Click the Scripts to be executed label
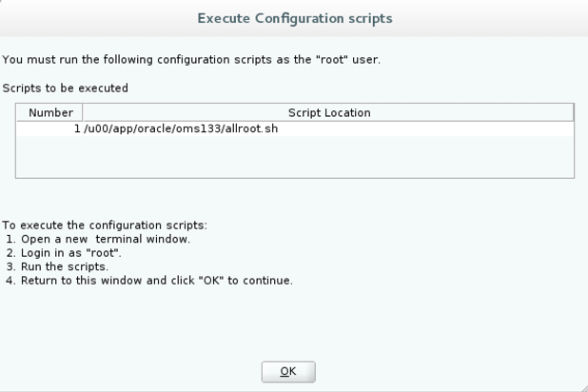Screen dimensions: 588x392 66,88
